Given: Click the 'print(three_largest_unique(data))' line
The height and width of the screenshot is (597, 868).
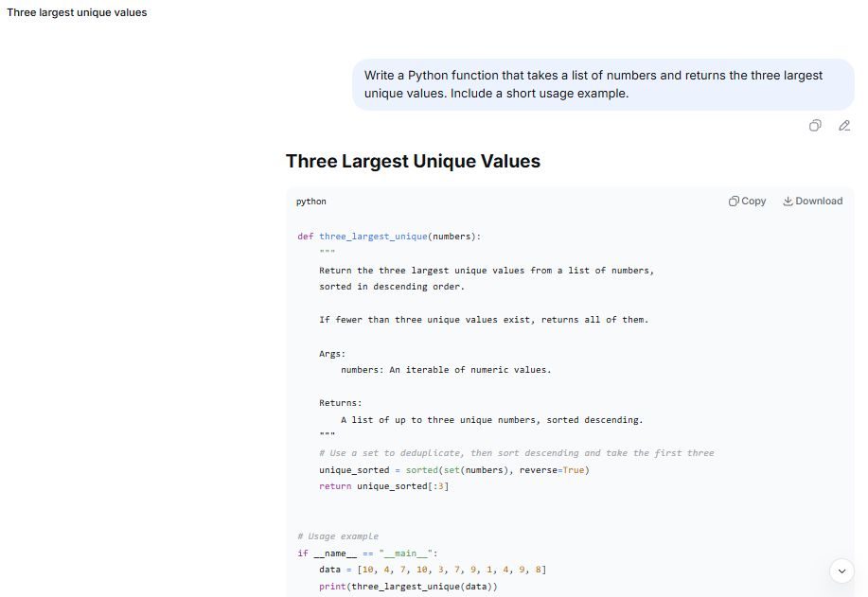Looking at the screenshot, I should tap(409, 587).
